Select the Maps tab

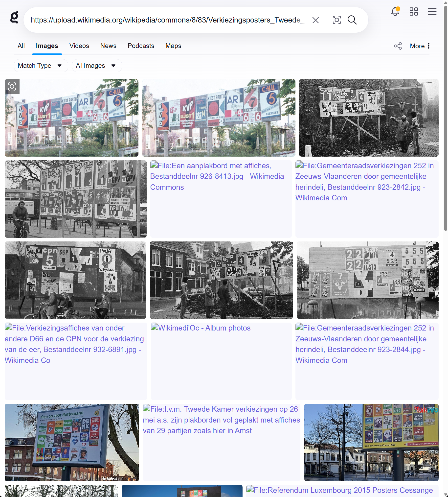173,46
